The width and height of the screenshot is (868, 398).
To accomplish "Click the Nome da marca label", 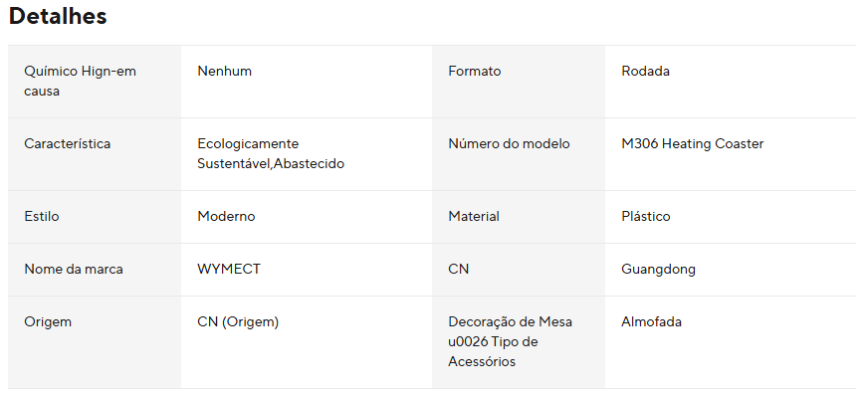I will tap(74, 269).
